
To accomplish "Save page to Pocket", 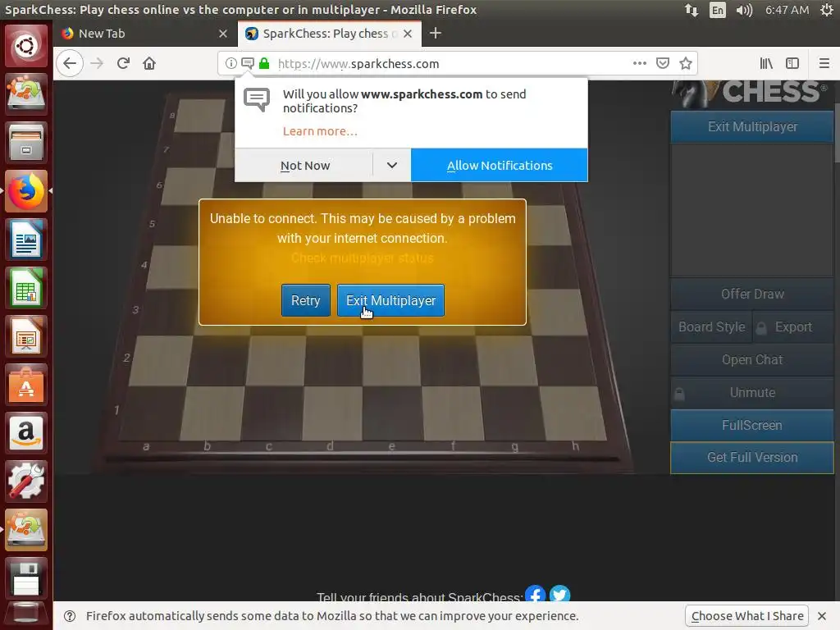I will (x=663, y=63).
